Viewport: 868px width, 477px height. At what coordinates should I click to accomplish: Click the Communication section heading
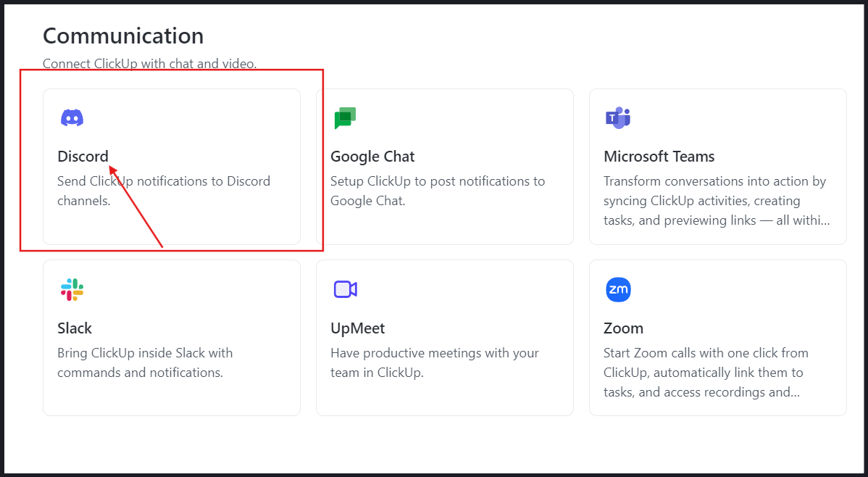123,35
